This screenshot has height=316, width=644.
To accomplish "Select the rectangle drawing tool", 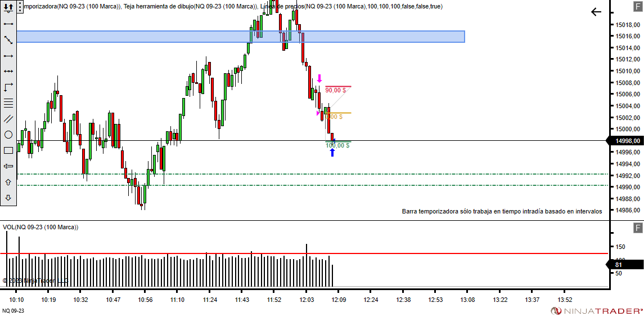I will (x=8, y=150).
